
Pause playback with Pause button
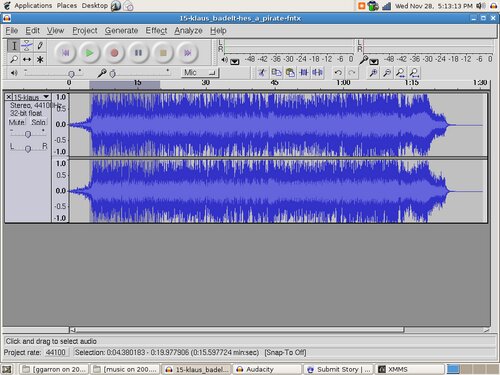(138, 53)
